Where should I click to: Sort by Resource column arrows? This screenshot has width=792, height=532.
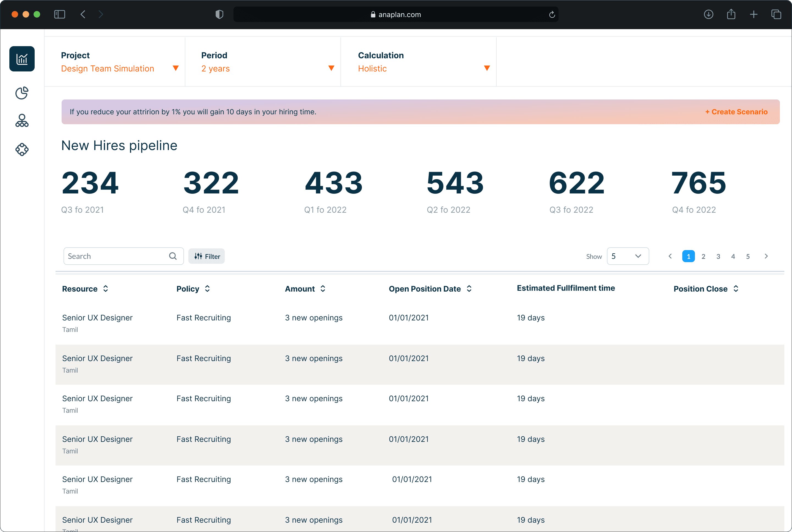tap(106, 289)
